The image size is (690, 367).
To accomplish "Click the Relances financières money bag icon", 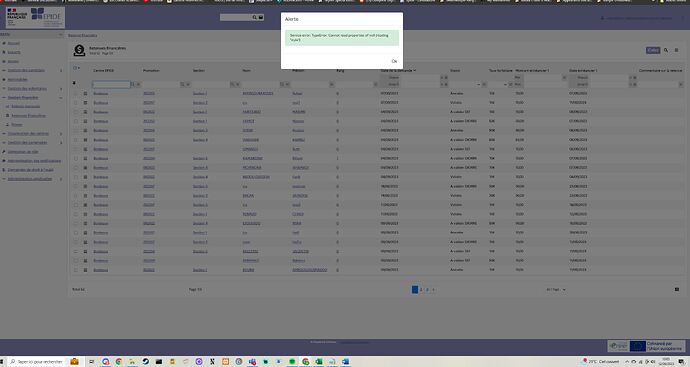I will point(79,50).
